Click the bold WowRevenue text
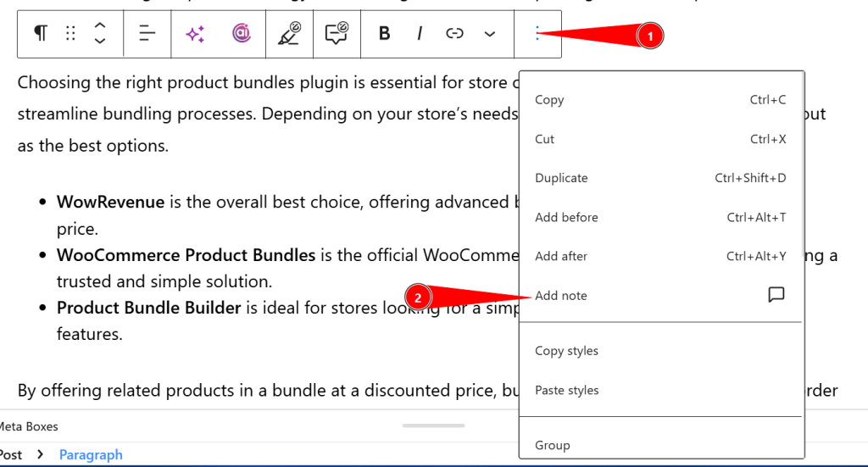 [110, 202]
